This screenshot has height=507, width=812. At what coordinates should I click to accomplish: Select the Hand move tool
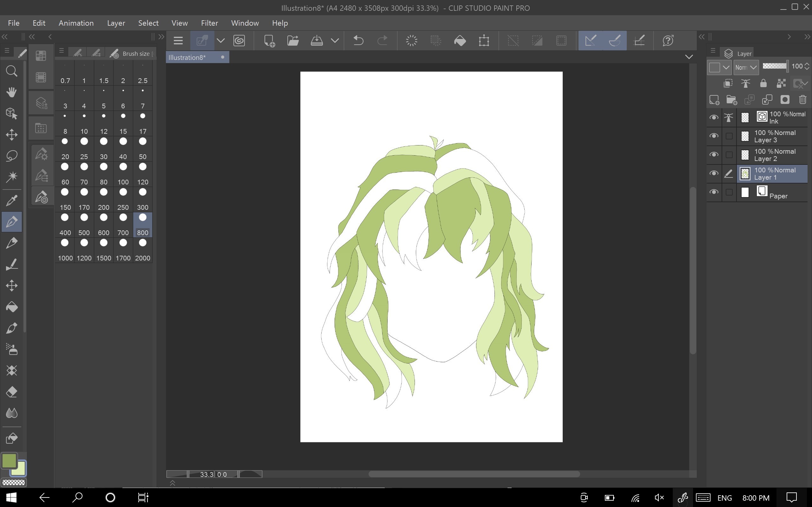[x=12, y=92]
